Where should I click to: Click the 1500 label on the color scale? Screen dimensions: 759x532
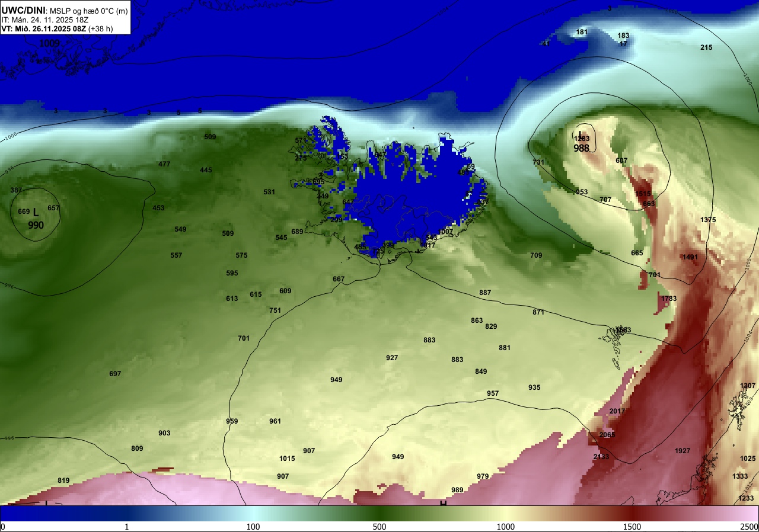click(632, 527)
